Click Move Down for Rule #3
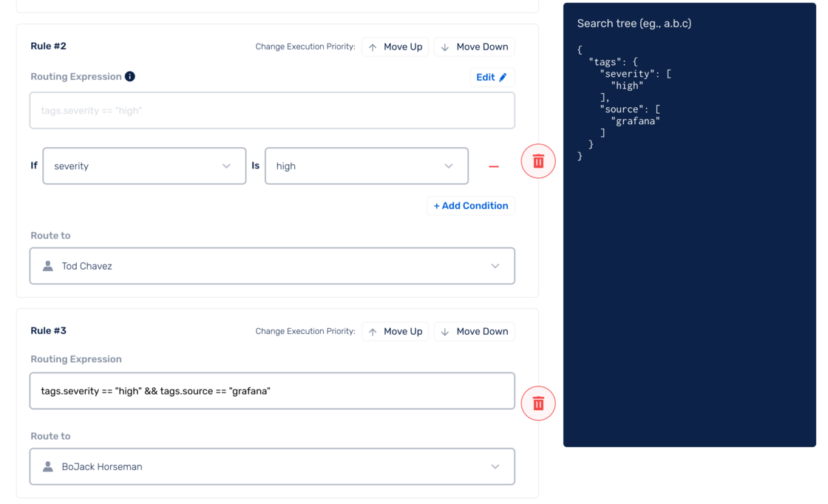 [474, 331]
